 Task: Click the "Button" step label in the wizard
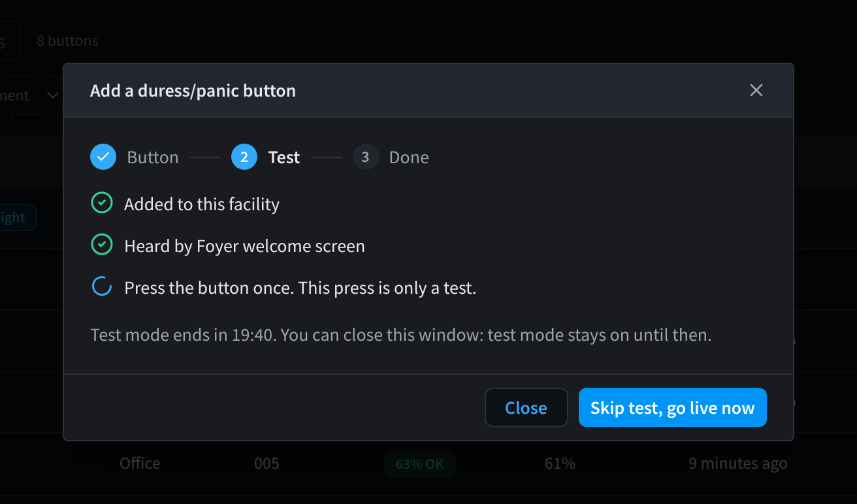point(153,157)
